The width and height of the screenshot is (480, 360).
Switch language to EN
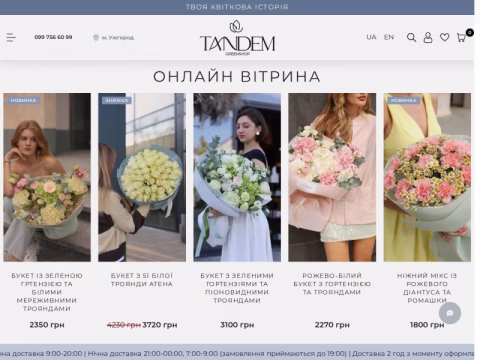tap(389, 37)
